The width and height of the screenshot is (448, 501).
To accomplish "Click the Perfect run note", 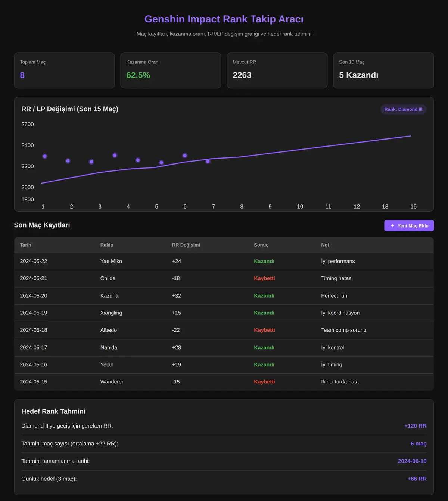I will tap(334, 296).
